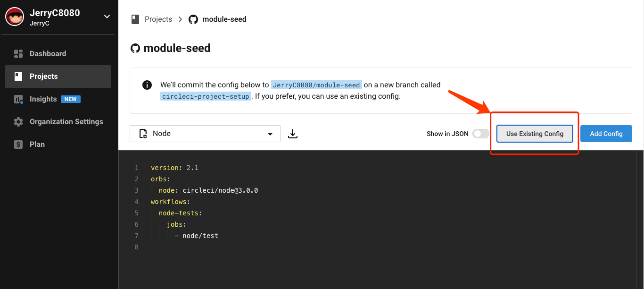The width and height of the screenshot is (644, 289).
Task: Click the Organization Settings gear icon
Action: tap(18, 122)
